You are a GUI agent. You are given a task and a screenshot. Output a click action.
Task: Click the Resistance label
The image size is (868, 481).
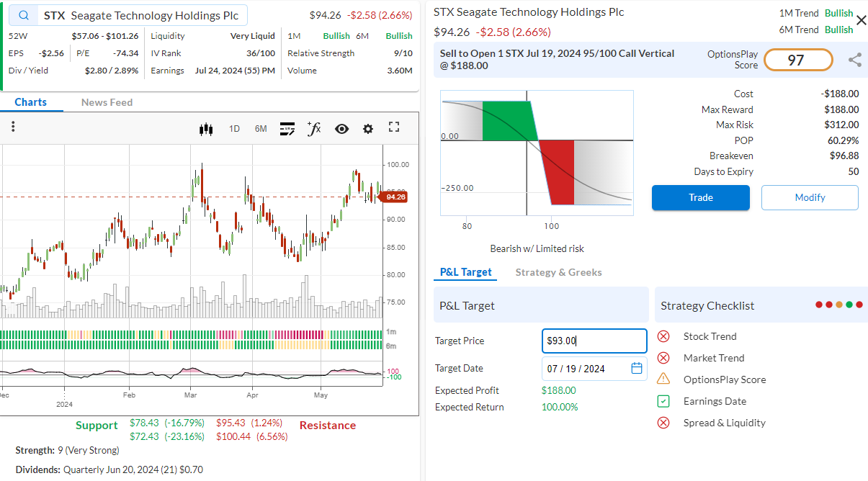pos(328,426)
